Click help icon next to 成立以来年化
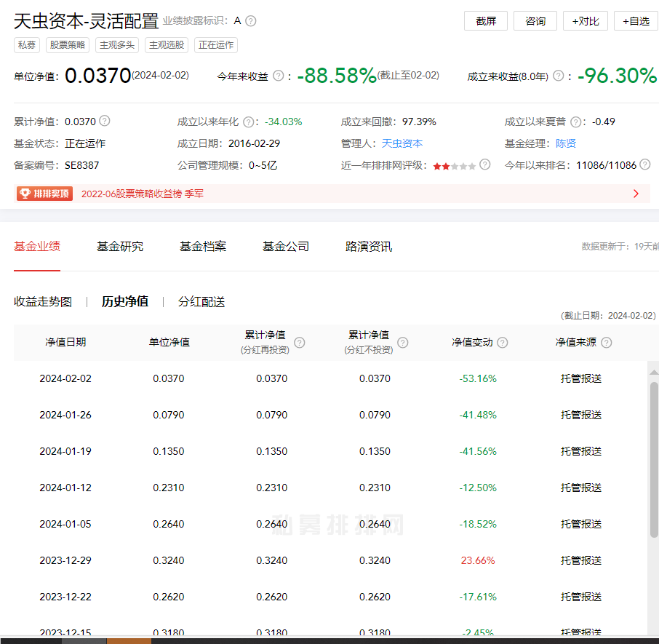 click(x=249, y=122)
